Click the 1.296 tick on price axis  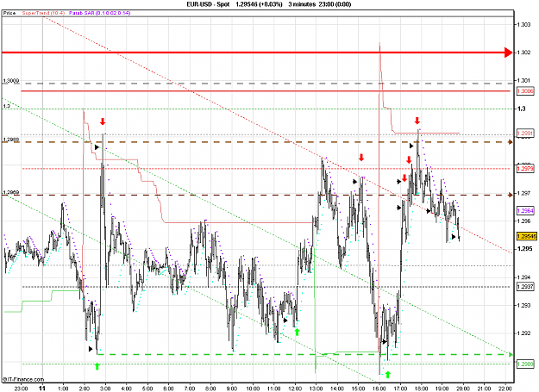[523, 221]
